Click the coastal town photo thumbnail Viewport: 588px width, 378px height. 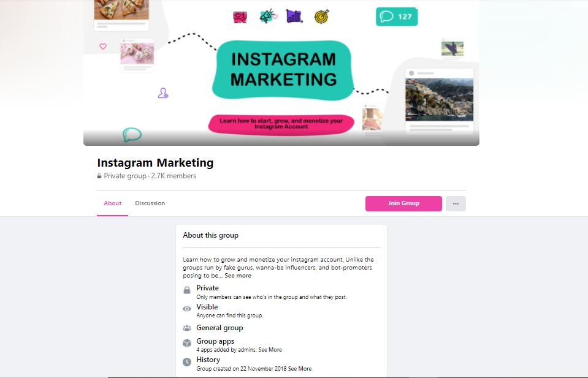point(439,99)
